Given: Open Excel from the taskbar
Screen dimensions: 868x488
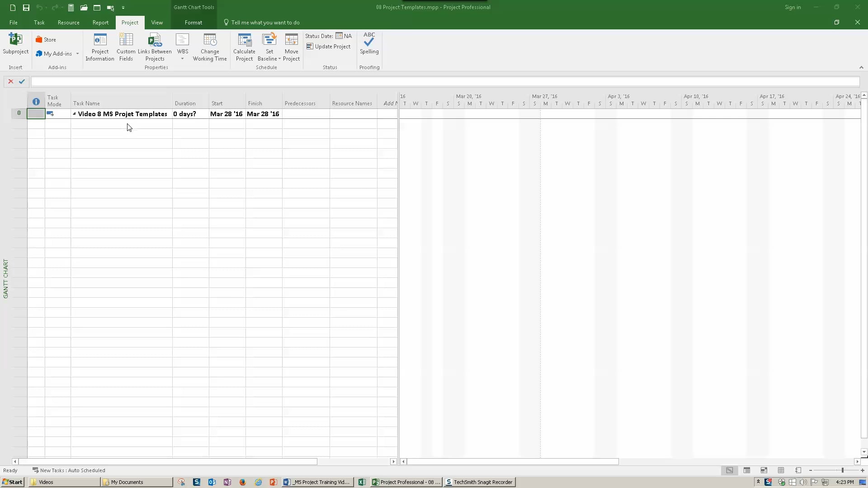Looking at the screenshot, I should [362, 482].
